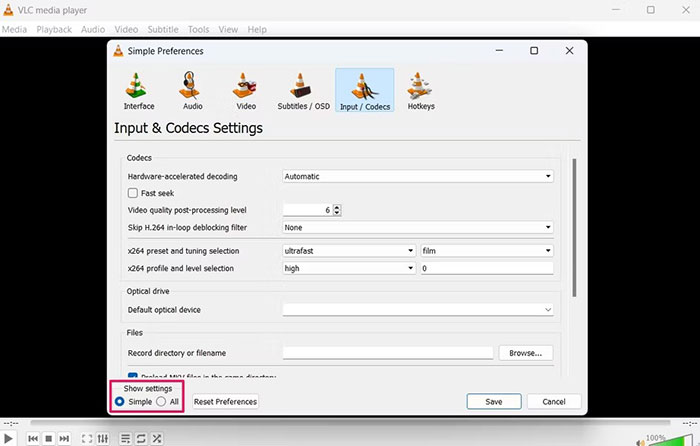Enable the Fast seek checkbox

133,193
